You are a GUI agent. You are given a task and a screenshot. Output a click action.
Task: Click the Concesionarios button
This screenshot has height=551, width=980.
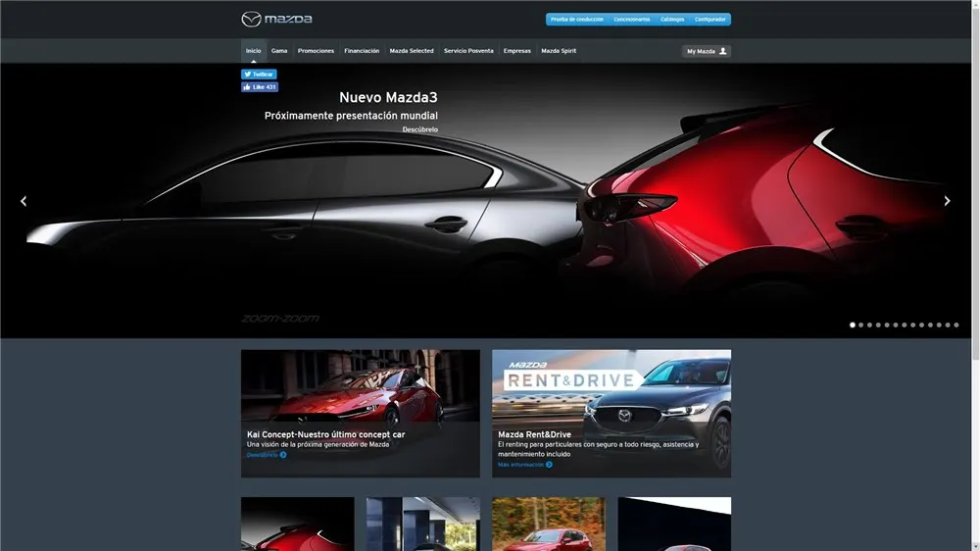[632, 20]
